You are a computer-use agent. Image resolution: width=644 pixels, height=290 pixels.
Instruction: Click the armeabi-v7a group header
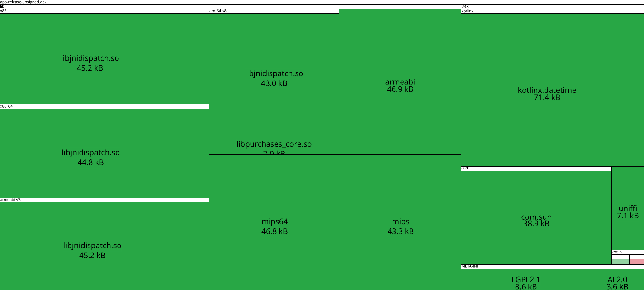[104, 200]
